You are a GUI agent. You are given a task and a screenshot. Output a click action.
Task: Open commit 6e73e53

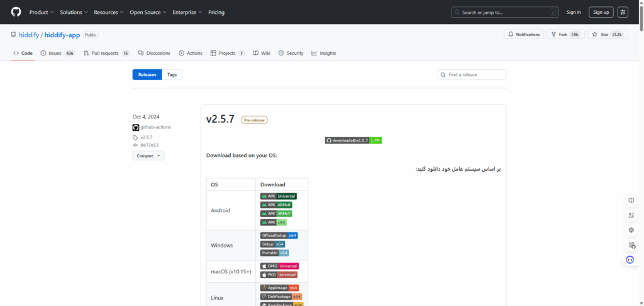tap(150, 145)
